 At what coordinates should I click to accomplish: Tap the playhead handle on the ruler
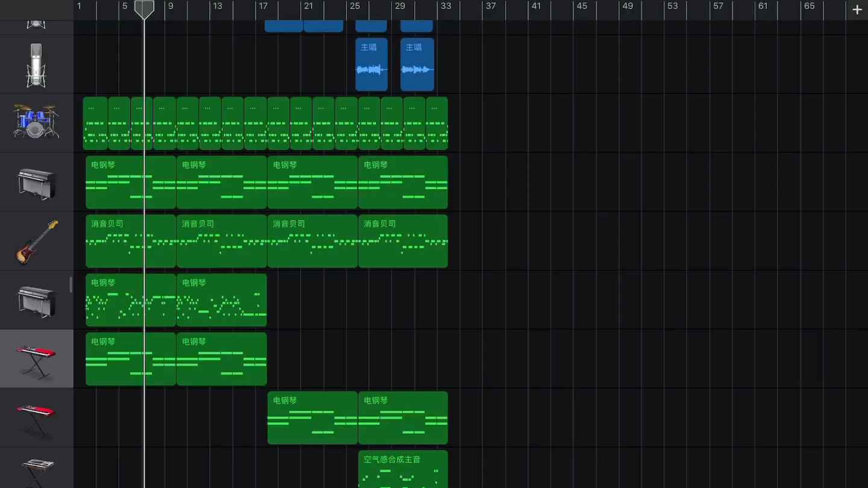pos(144,9)
